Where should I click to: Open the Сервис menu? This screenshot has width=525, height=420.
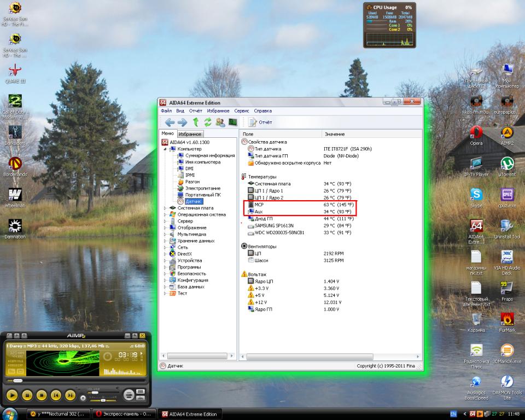coord(242,111)
